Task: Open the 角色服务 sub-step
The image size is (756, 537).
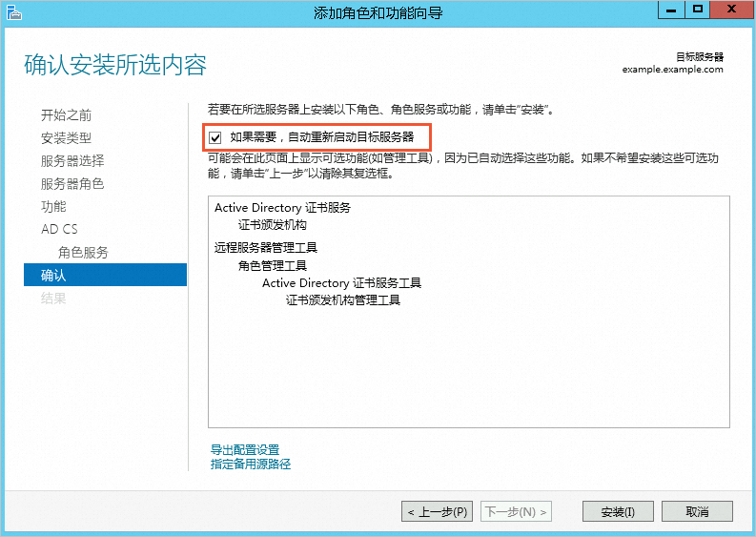Action: 83,253
